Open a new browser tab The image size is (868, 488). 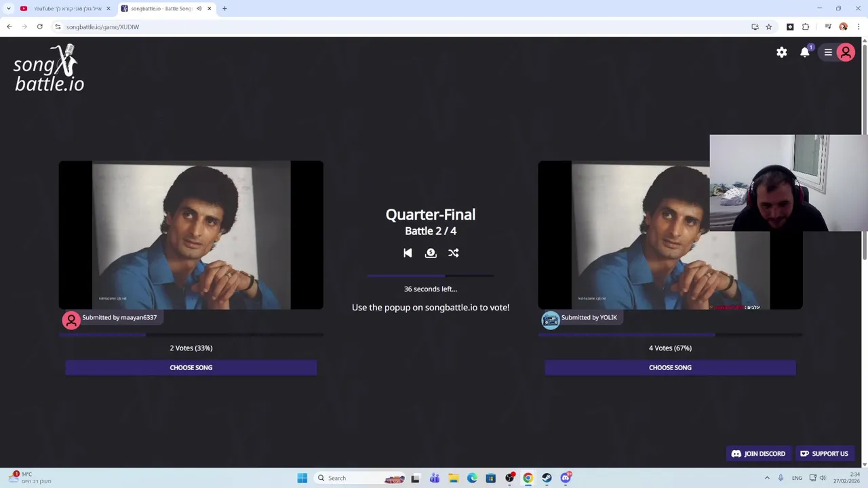click(224, 8)
